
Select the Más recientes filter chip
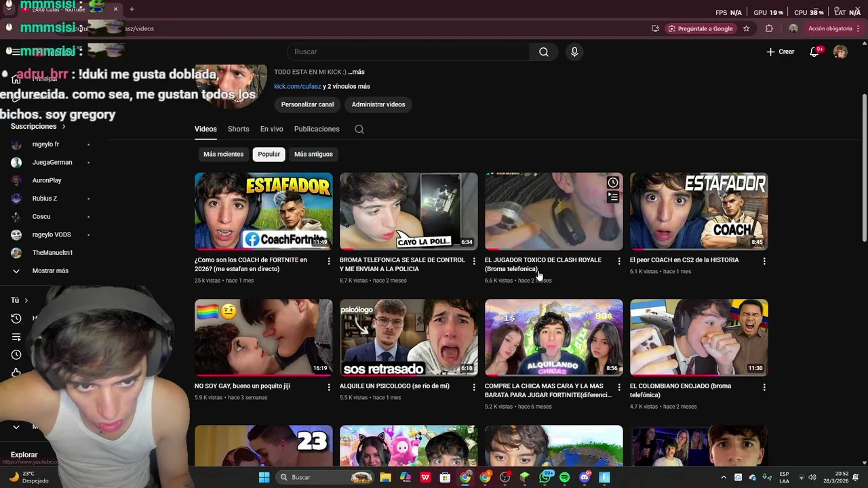(223, 155)
